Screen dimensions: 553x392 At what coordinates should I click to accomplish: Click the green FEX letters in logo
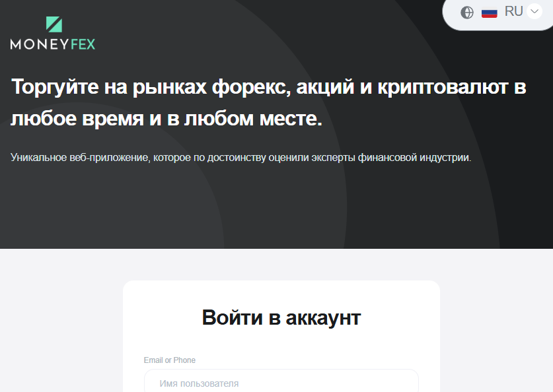(82, 44)
